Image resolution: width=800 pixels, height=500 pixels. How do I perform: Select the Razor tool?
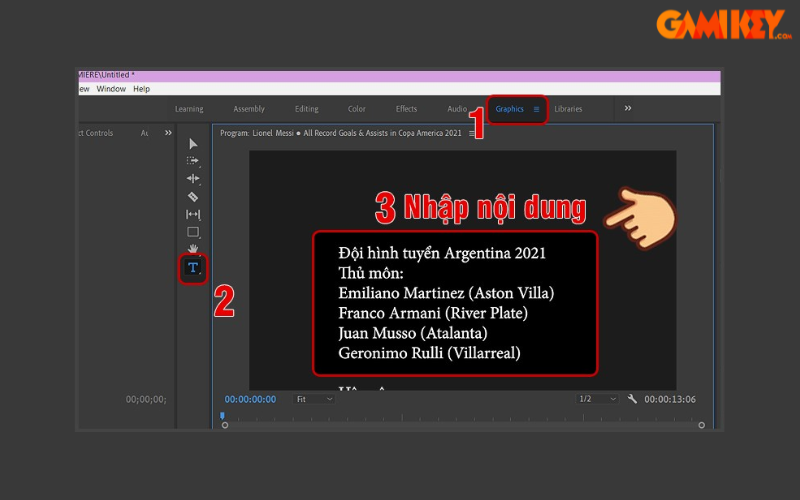[193, 196]
